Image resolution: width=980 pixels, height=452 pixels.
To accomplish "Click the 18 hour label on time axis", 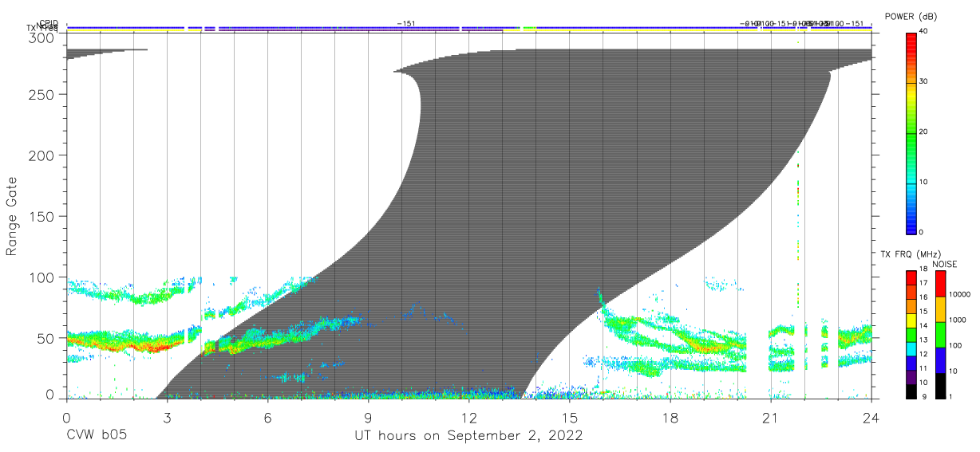I will [x=670, y=417].
